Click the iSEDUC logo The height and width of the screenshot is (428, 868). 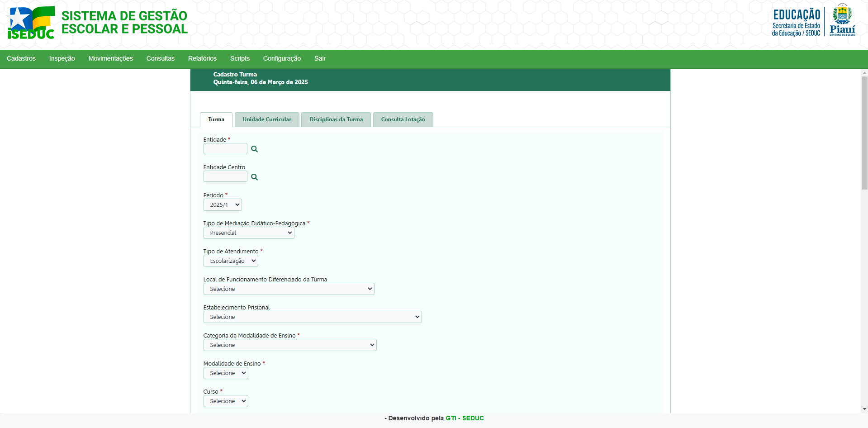pos(31,23)
